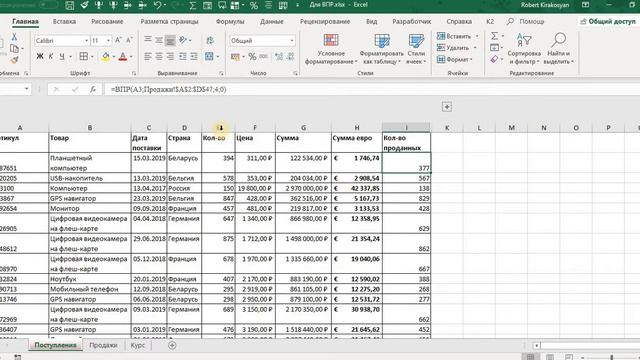Click the zoom slider in the status bar

click(611, 357)
